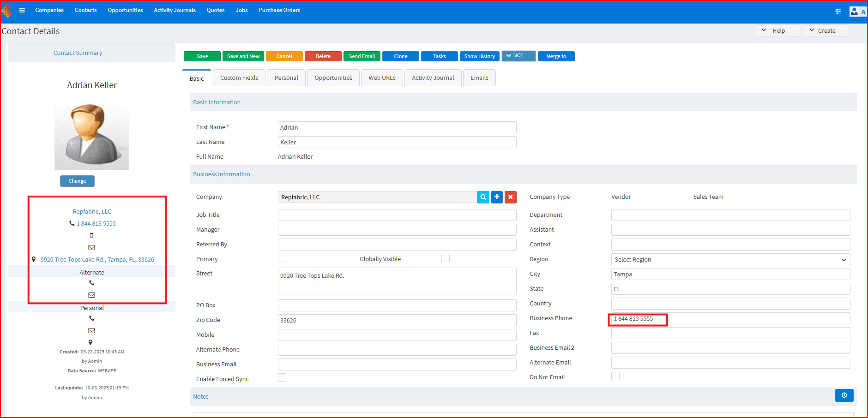868x418 pixels.
Task: Tick the Primary checkbox
Action: tap(282, 258)
